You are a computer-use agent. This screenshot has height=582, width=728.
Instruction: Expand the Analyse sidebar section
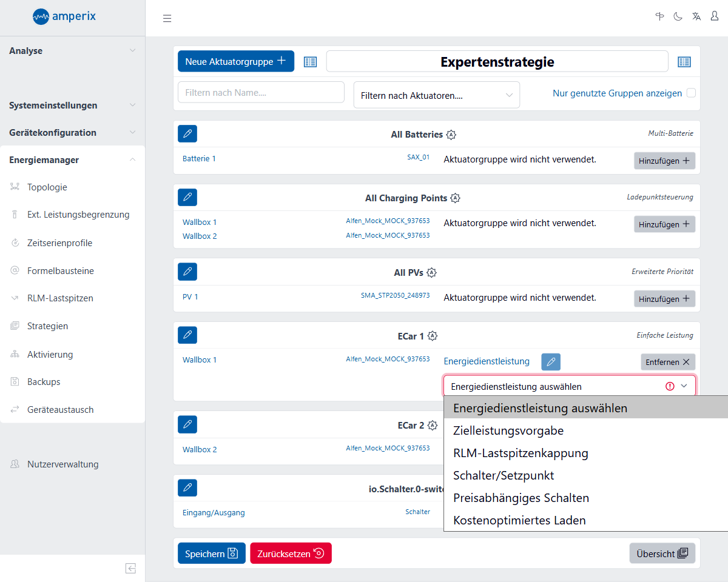pyautogui.click(x=72, y=51)
